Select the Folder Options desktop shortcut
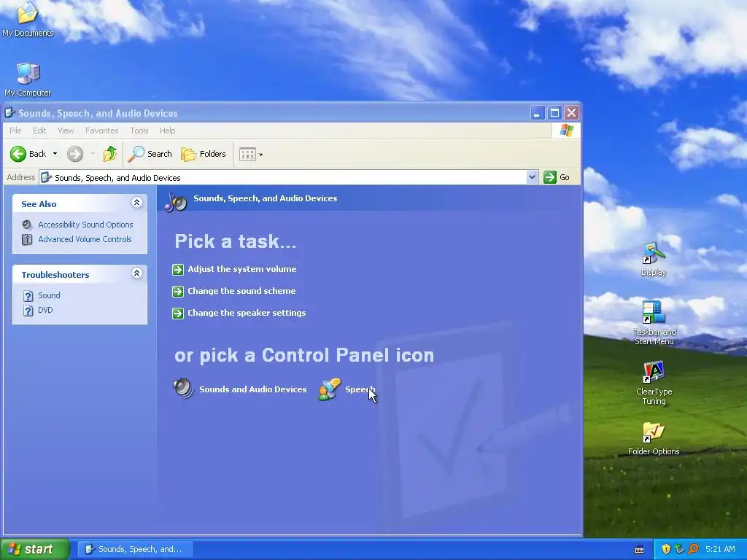 653,438
